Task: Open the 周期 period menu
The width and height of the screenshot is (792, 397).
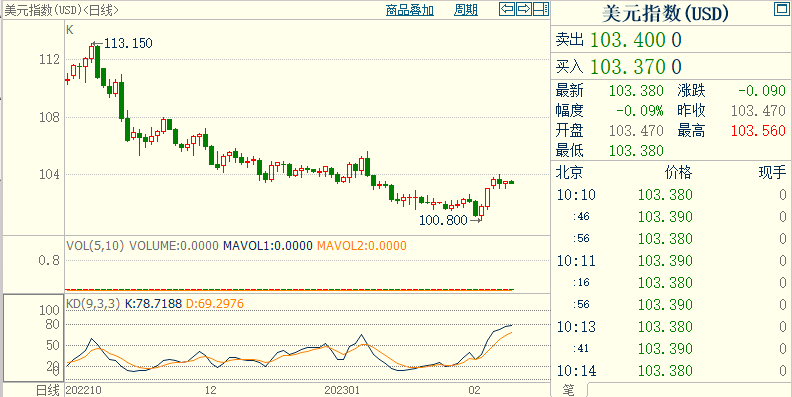Action: click(466, 10)
